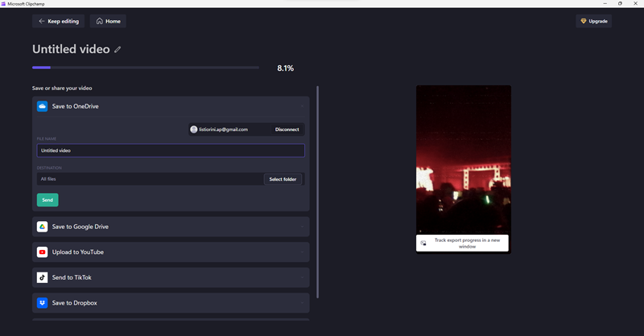This screenshot has width=644, height=336.
Task: Click the YouTube icon
Action: (43, 252)
